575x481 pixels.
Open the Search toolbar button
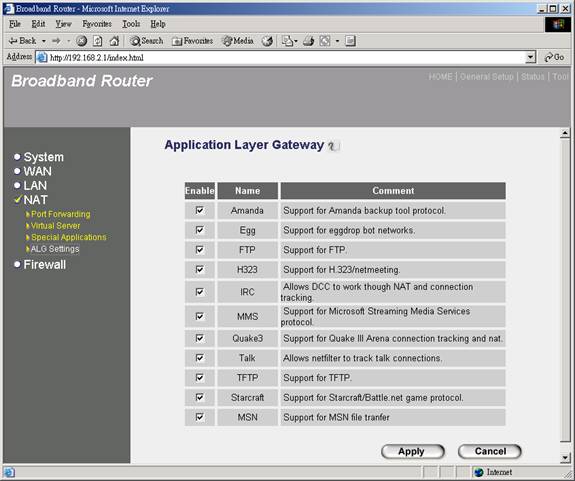147,41
